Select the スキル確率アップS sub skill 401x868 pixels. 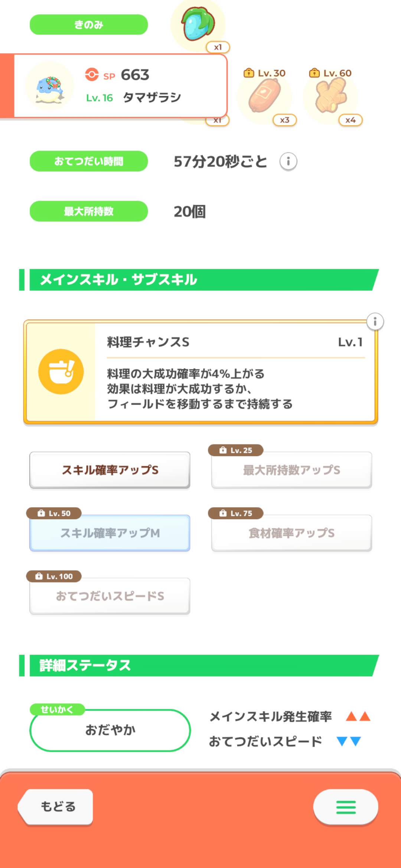(110, 470)
